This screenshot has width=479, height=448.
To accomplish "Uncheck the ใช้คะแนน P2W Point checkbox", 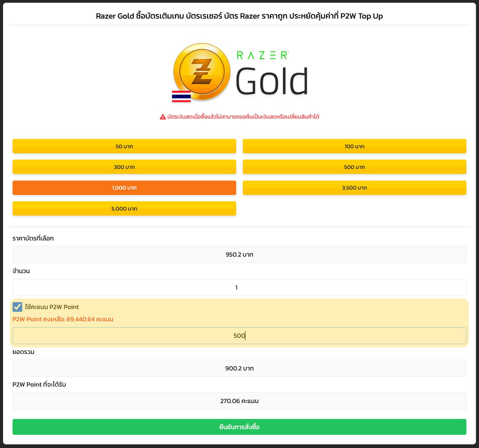I will coord(17,307).
